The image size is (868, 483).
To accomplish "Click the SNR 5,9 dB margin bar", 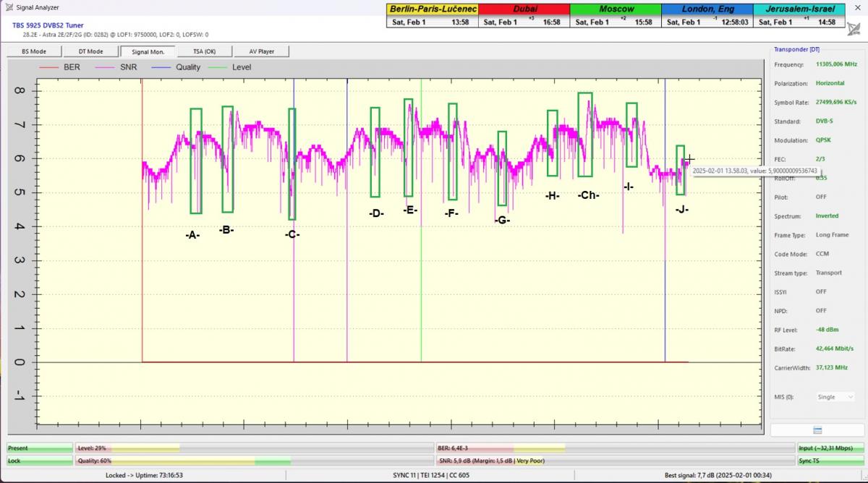I will 614,461.
